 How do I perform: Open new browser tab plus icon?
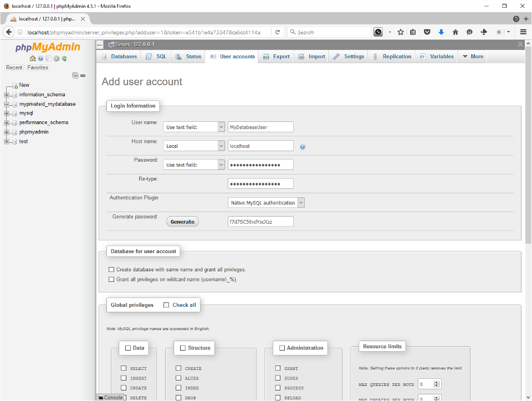(526, 19)
